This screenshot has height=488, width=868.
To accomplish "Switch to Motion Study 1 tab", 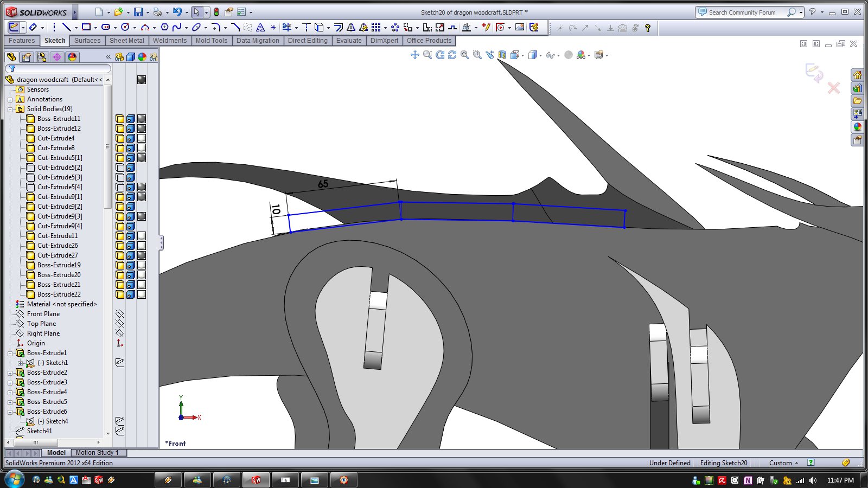I will coord(97,453).
